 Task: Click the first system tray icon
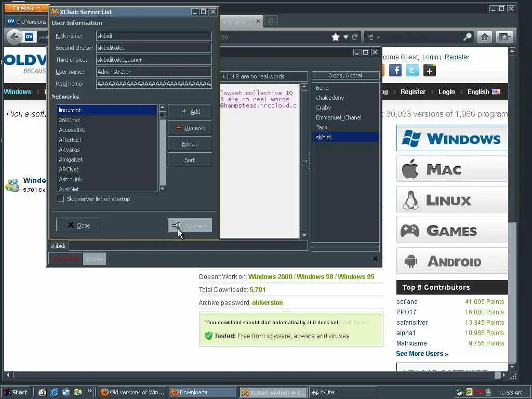click(459, 392)
